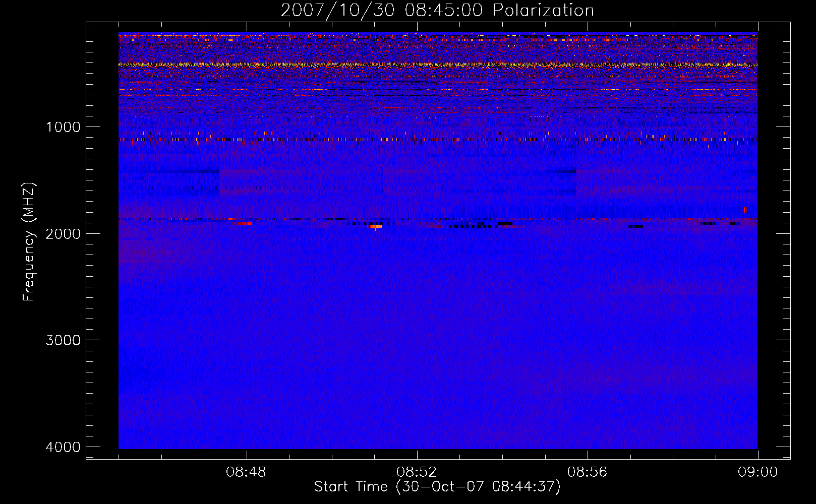
Task: Click the plot title '2007/10/30 08:45:00 Polarization'
Action: coord(437,11)
